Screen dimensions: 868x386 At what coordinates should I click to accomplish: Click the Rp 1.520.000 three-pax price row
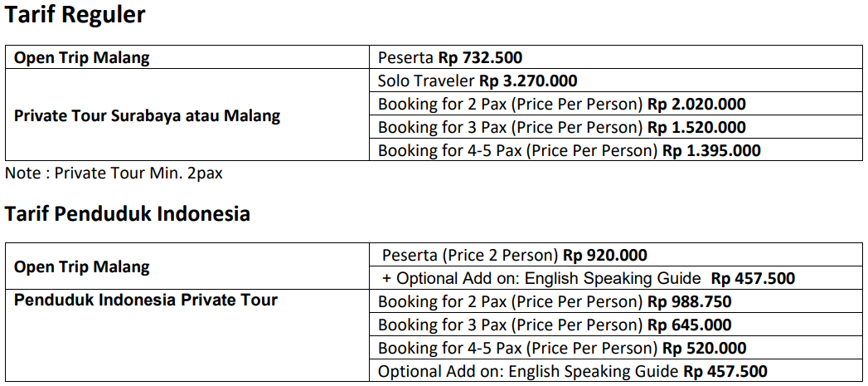[x=616, y=127]
